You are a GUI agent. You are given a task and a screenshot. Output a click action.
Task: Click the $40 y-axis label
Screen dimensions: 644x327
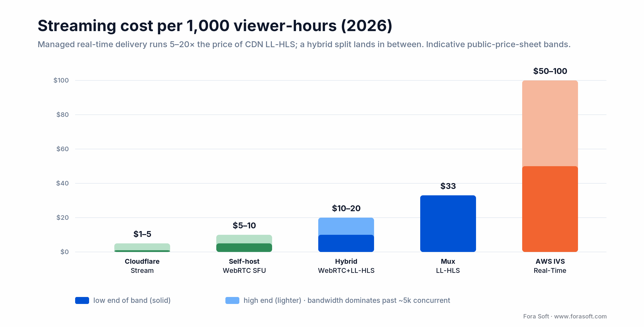(63, 183)
